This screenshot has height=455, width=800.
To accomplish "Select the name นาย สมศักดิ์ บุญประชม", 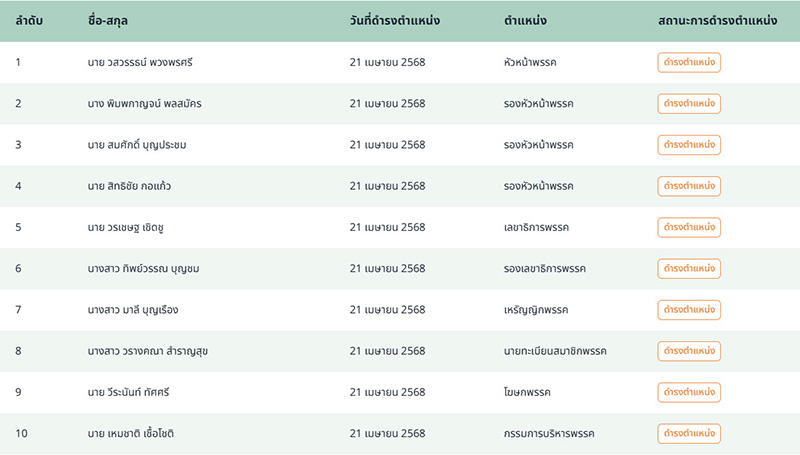I will point(137,145).
